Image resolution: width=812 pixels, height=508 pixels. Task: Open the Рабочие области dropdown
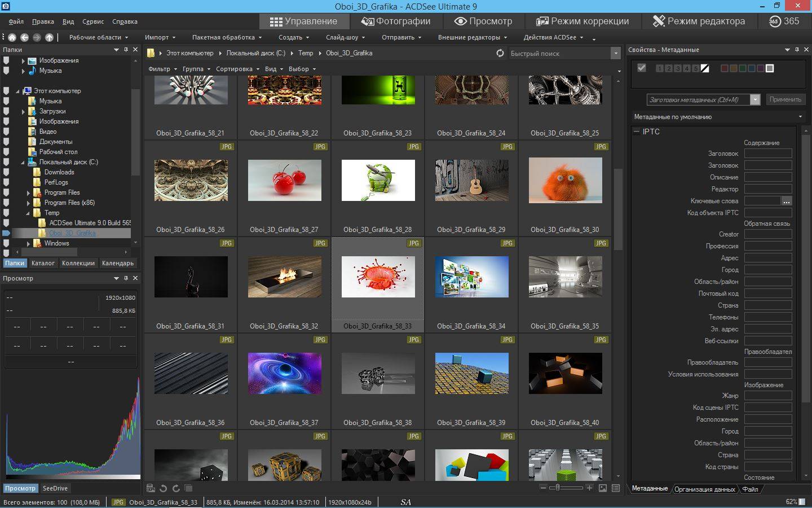99,37
